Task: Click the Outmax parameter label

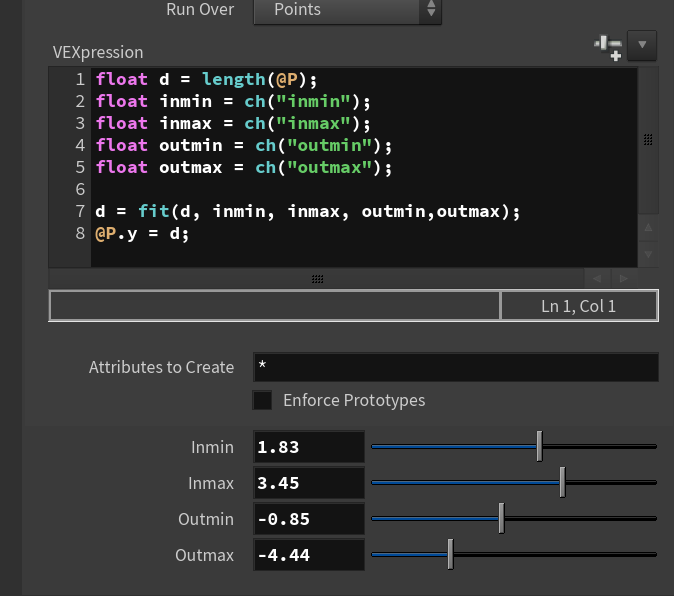Action: (204, 555)
